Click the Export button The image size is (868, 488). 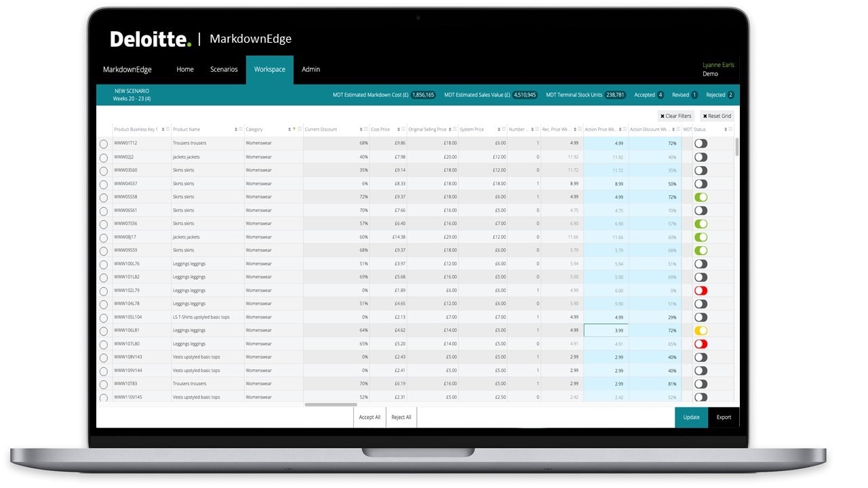pyautogui.click(x=724, y=417)
